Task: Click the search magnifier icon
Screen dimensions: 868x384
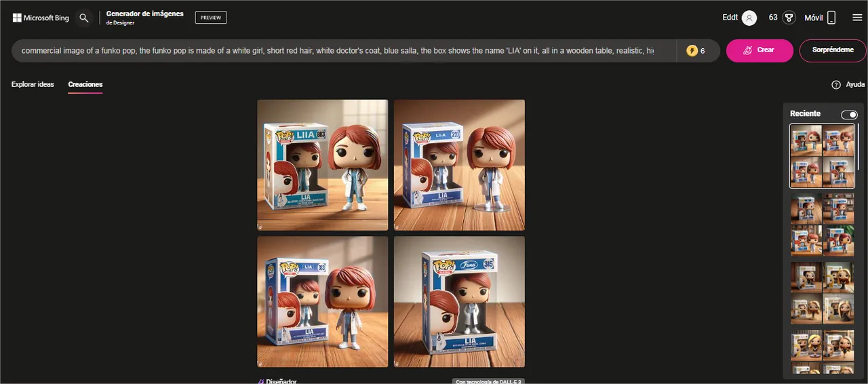Action: point(84,18)
